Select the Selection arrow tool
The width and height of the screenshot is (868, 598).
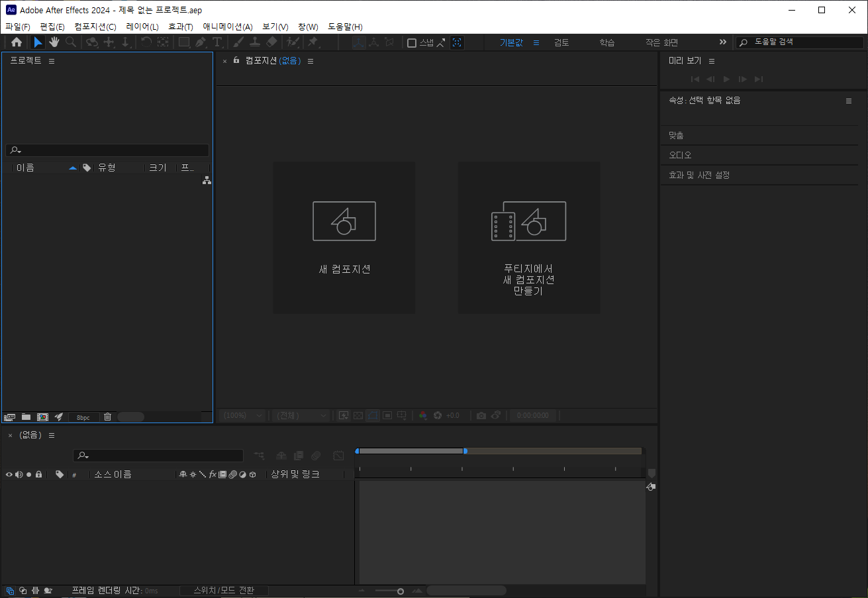(x=38, y=42)
